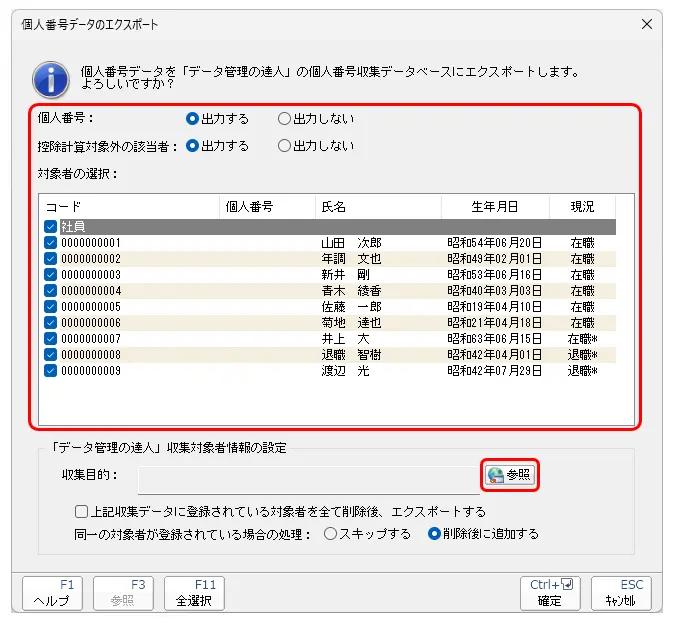This screenshot has height=624, width=675.
Task: Uncheck the 社員 group checkbox
Action: [x=51, y=227]
